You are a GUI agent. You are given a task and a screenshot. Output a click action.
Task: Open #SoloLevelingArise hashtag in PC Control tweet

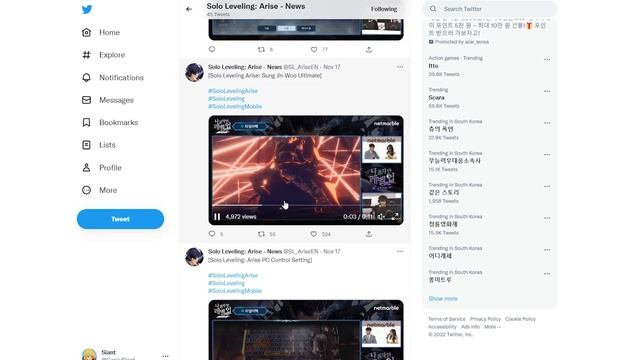[233, 276]
